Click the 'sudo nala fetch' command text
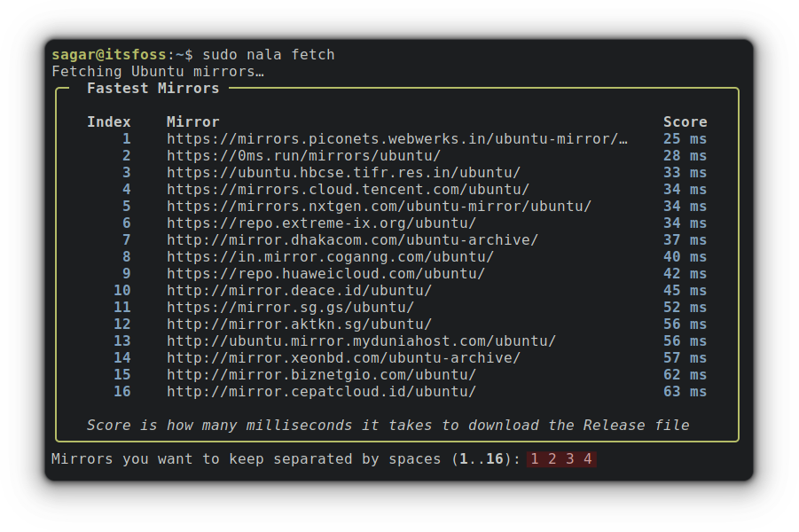 tap(269, 54)
